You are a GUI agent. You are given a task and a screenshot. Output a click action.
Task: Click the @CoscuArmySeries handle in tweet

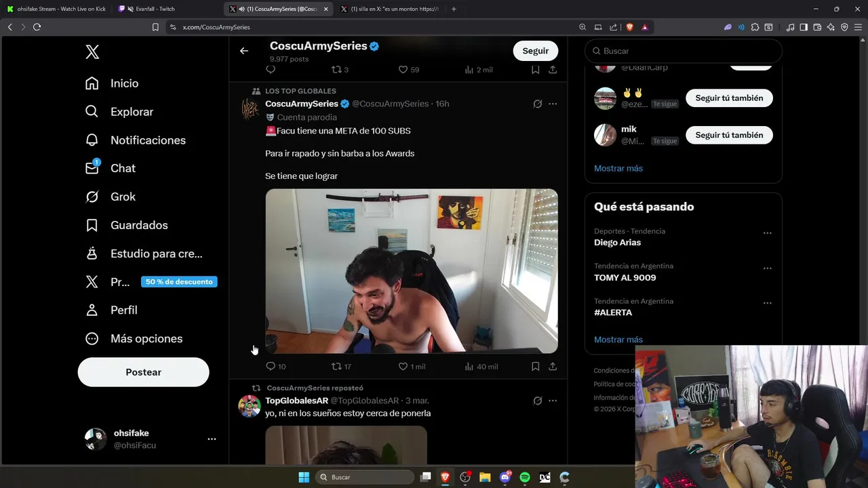click(x=391, y=104)
